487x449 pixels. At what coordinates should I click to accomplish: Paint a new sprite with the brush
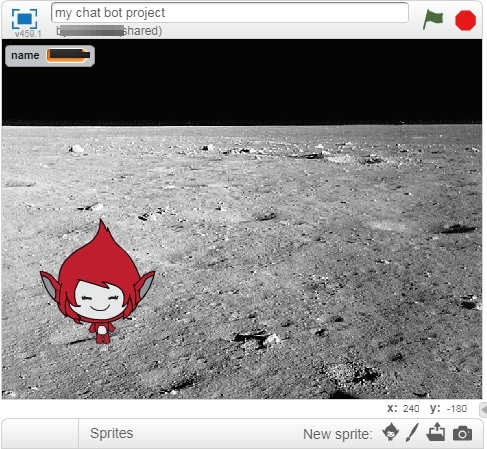point(412,433)
